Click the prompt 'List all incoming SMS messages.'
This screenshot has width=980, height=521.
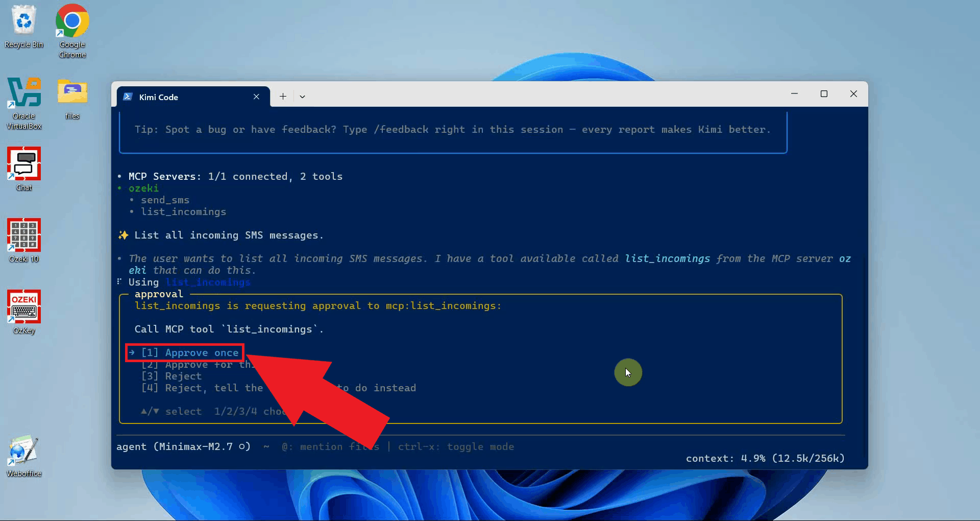[x=229, y=235]
